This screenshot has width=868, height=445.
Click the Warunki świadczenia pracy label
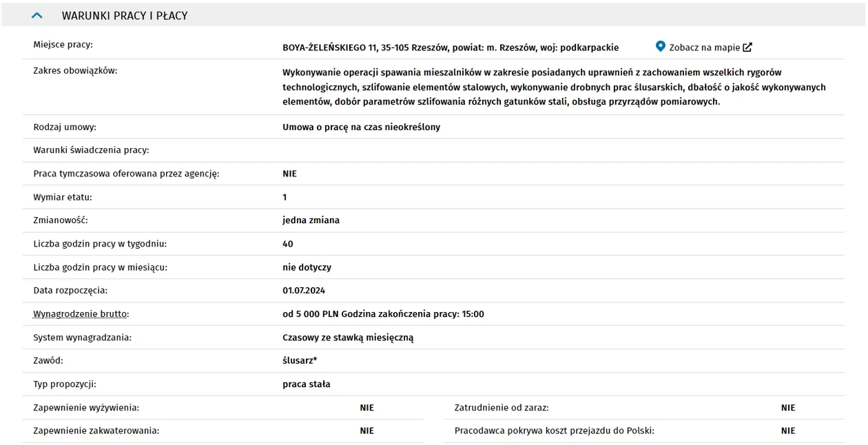click(91, 150)
